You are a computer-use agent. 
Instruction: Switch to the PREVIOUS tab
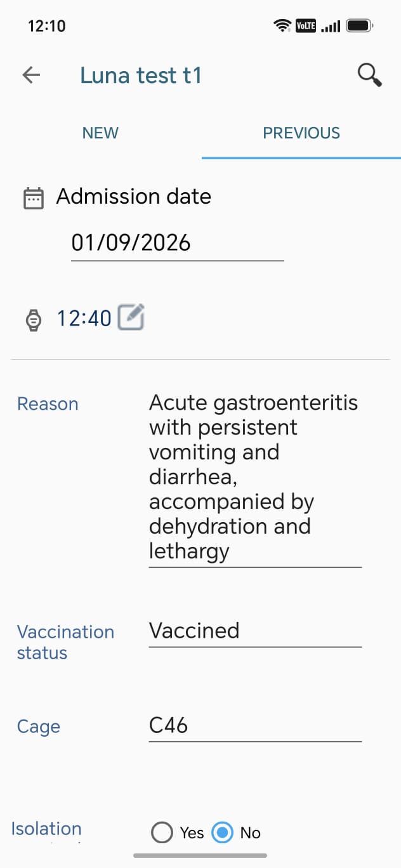pos(301,133)
